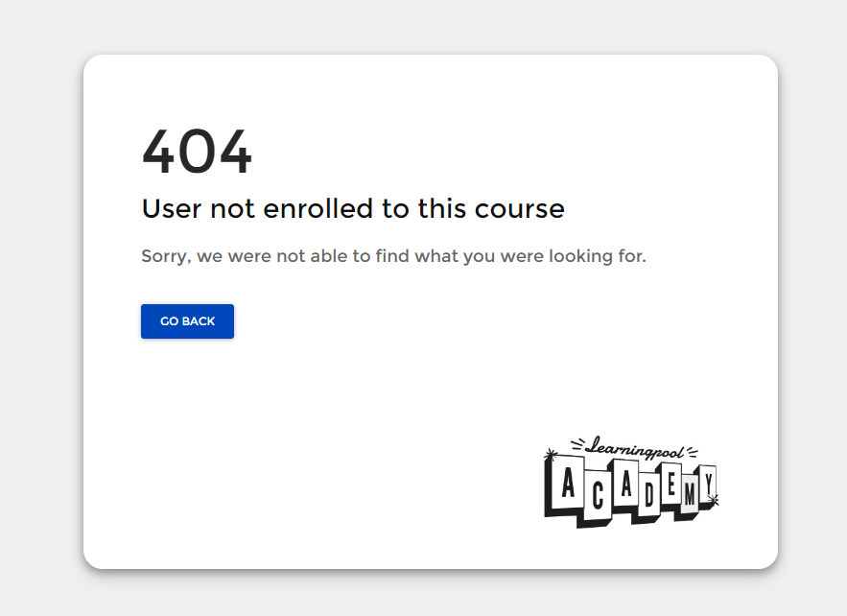Click the D tile in Academy logo
847x616 pixels.
(649, 493)
